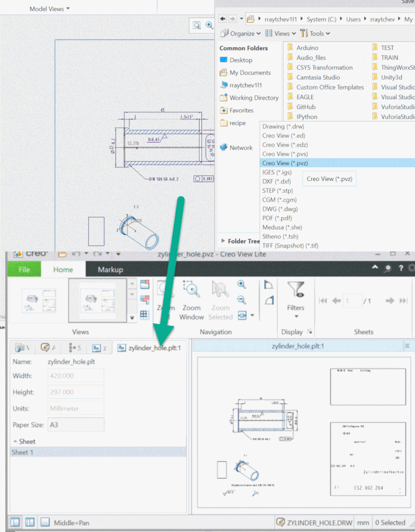The height and width of the screenshot is (532, 415).
Task: Go to the previous sheet arrow
Action: [336, 300]
